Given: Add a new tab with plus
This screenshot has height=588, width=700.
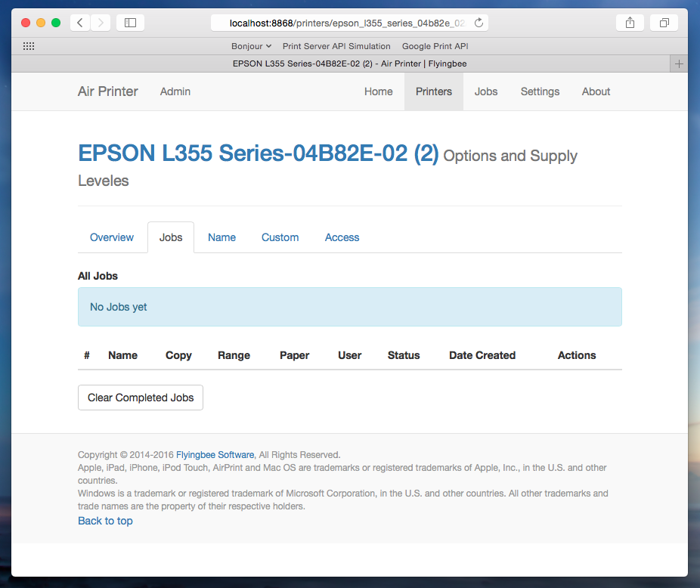Looking at the screenshot, I should pyautogui.click(x=679, y=63).
